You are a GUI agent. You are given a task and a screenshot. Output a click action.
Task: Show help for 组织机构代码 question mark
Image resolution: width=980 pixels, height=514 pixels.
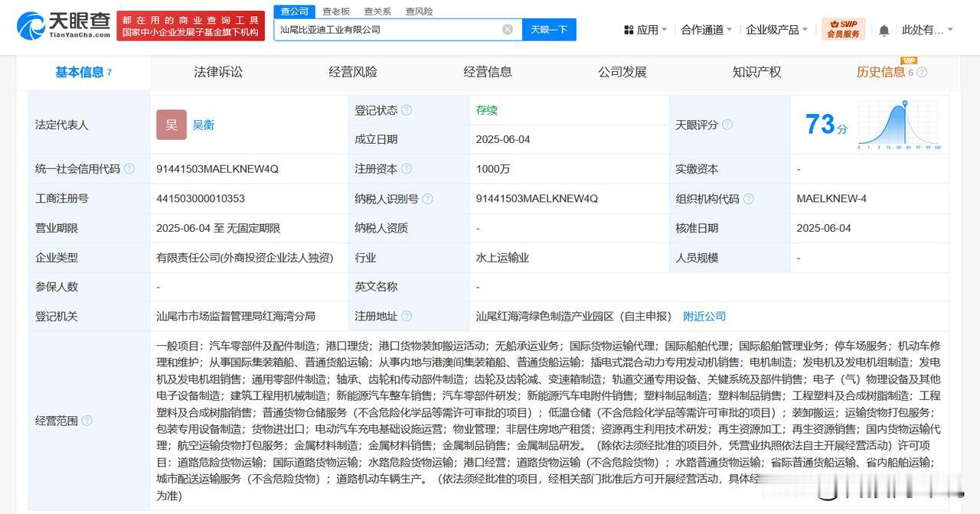point(748,199)
